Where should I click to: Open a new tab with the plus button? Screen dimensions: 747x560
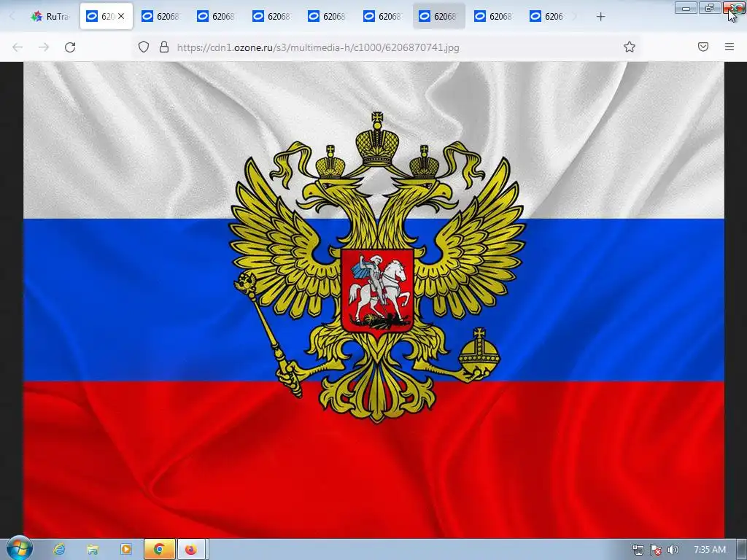601,17
